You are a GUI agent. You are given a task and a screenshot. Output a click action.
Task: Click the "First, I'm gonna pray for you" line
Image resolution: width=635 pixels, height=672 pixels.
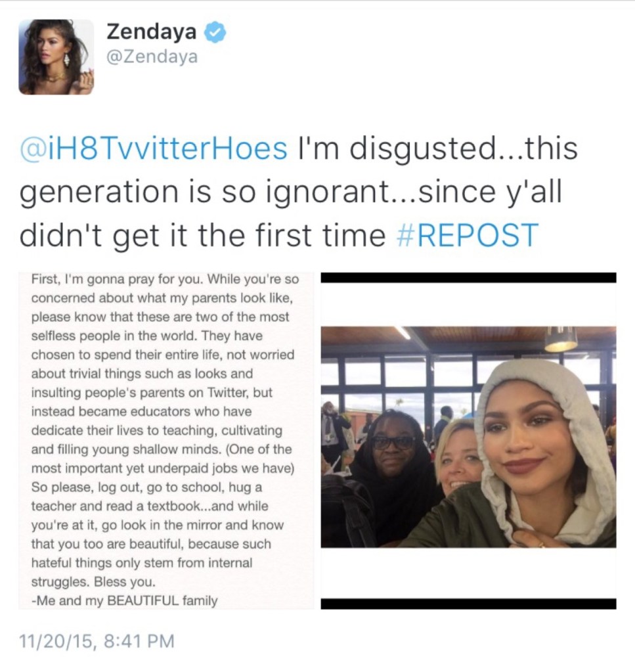pos(114,279)
